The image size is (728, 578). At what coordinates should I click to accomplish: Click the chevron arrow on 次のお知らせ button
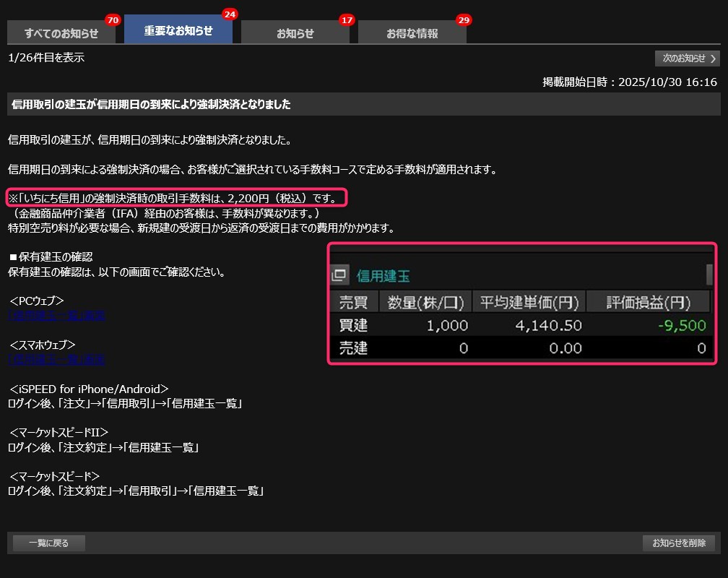714,59
